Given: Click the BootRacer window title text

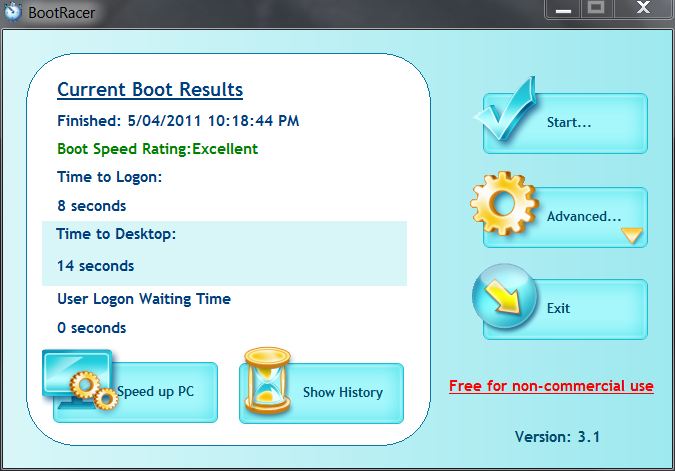Looking at the screenshot, I should (62, 12).
